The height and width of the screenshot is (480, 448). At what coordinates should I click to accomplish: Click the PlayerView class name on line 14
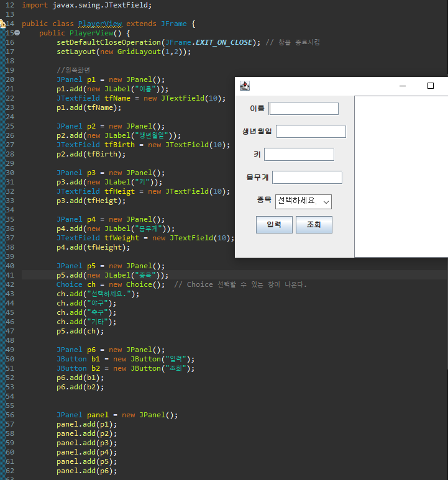tap(100, 24)
